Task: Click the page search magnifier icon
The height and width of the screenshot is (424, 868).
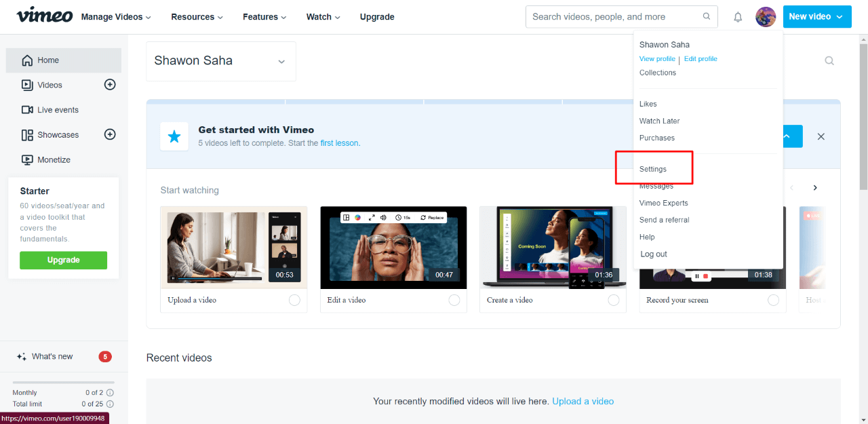Action: click(x=829, y=60)
